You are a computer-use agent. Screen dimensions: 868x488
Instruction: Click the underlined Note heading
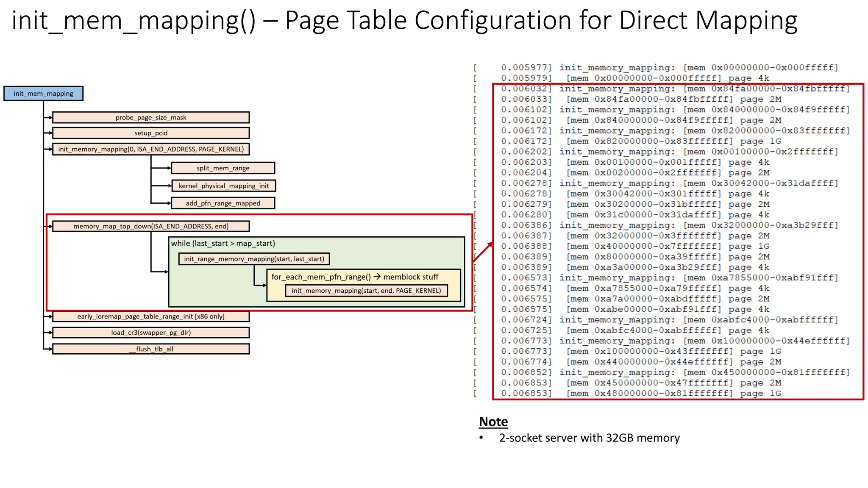tap(493, 421)
